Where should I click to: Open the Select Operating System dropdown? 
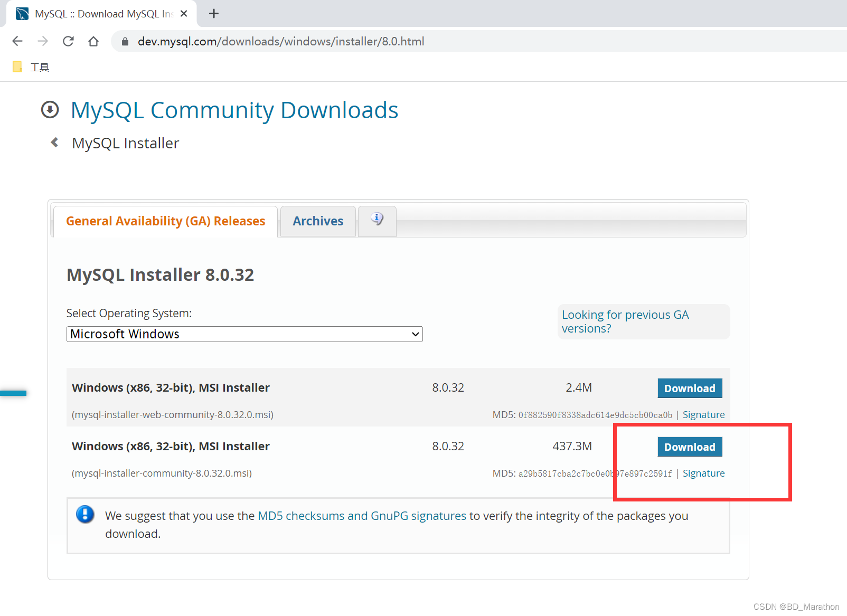point(244,334)
